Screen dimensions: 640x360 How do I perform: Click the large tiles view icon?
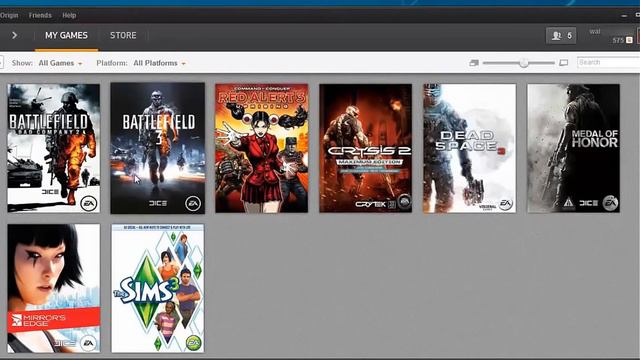pyautogui.click(x=564, y=63)
